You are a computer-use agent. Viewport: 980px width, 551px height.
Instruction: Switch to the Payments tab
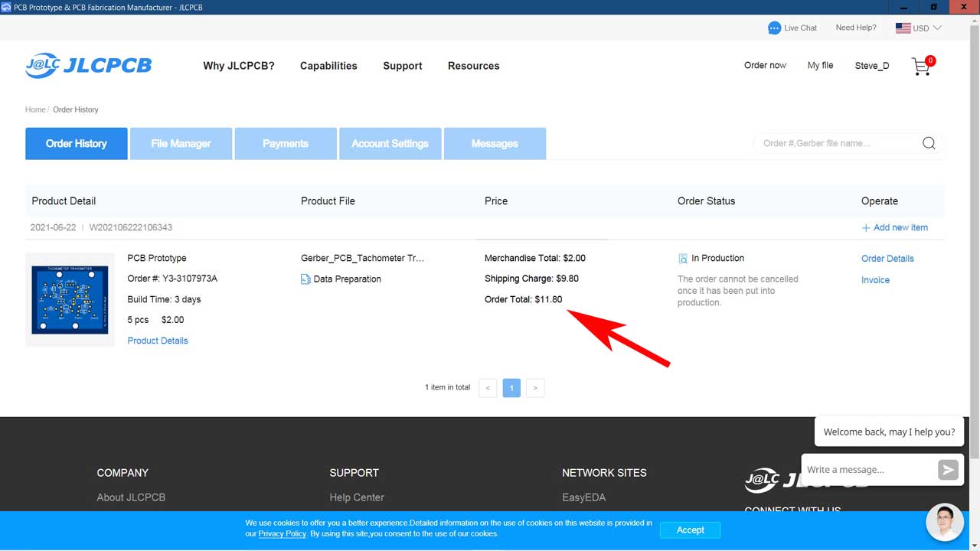(286, 144)
